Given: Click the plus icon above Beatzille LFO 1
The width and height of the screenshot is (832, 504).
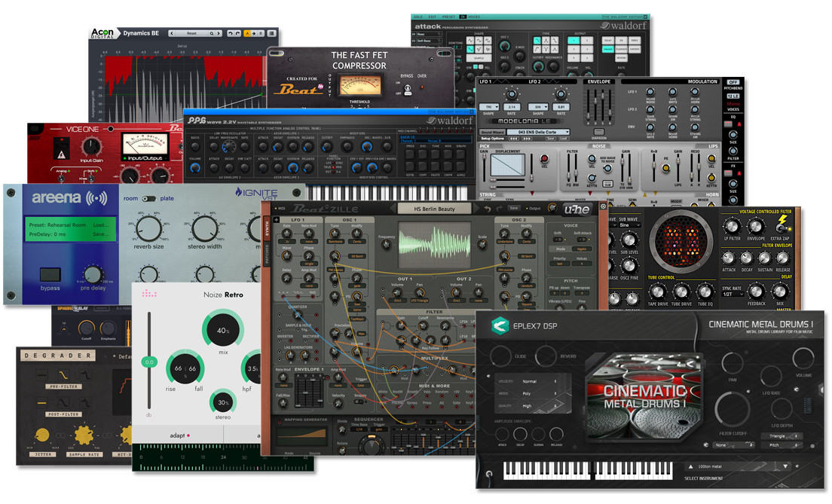Looking at the screenshot, I should (277, 220).
